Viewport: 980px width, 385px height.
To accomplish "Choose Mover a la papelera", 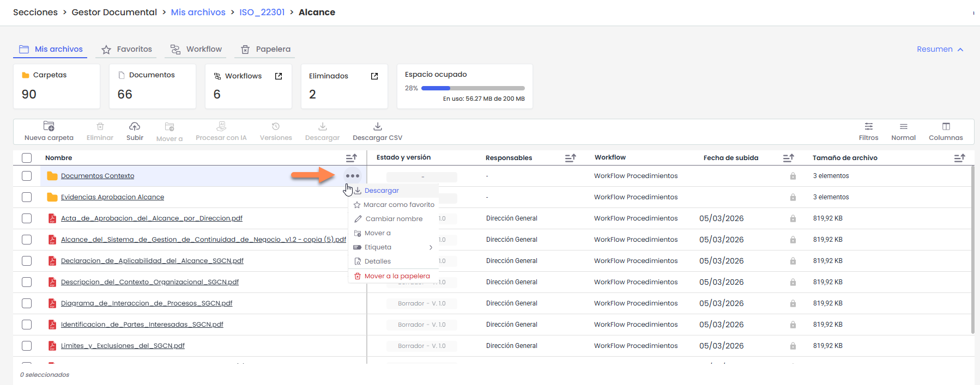I will [397, 276].
